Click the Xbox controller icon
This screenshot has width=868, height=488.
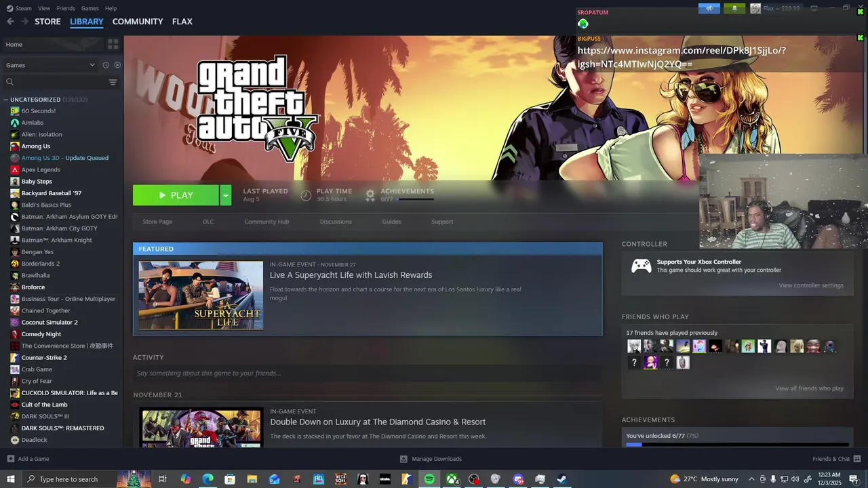[x=642, y=266]
